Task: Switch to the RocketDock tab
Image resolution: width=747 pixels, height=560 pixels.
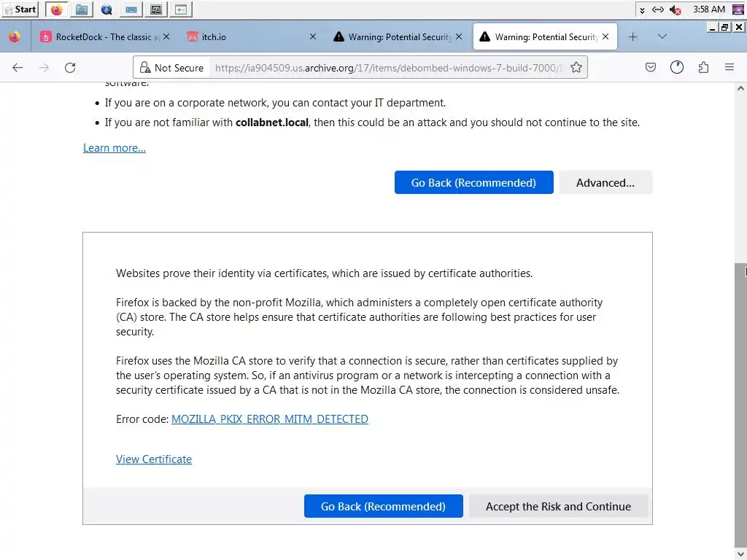Action: point(105,36)
